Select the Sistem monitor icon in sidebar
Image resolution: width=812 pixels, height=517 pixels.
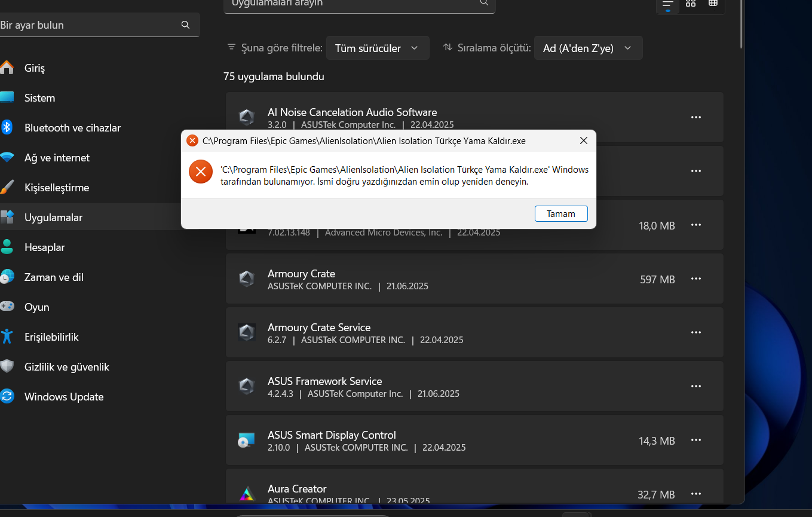click(x=7, y=97)
